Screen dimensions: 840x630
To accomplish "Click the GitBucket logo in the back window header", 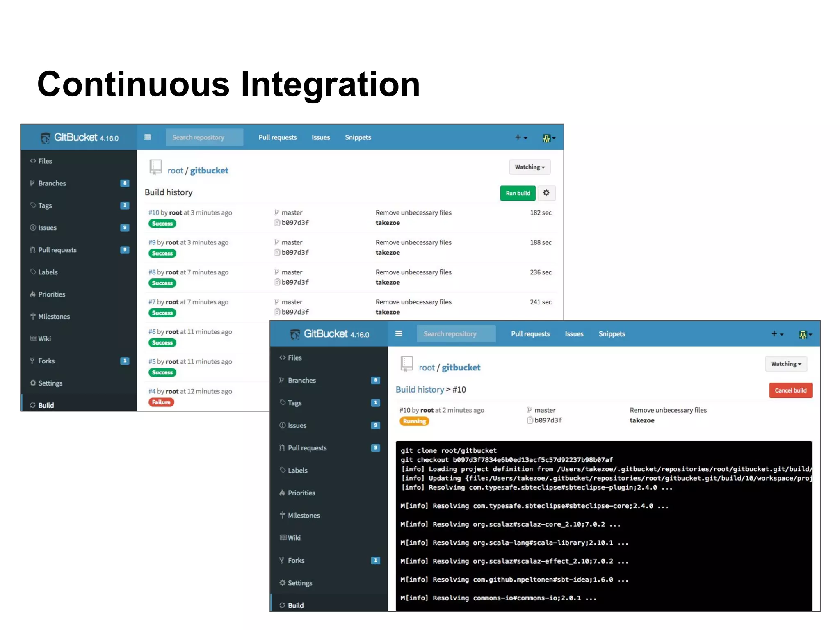I will tap(80, 137).
